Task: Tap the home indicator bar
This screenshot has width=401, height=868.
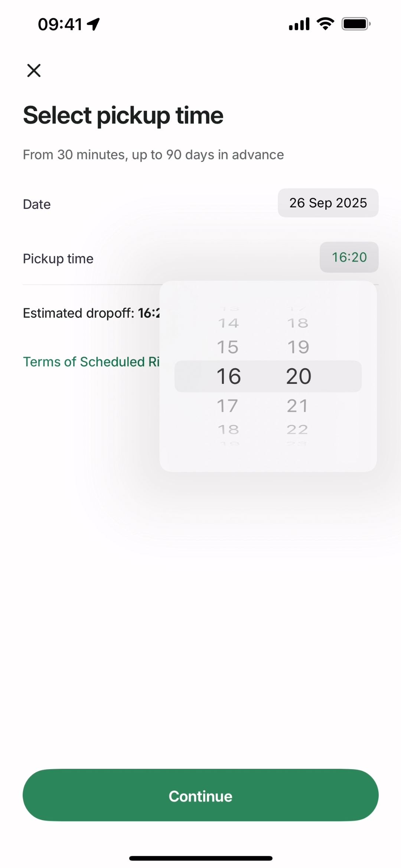Action: coord(200,858)
